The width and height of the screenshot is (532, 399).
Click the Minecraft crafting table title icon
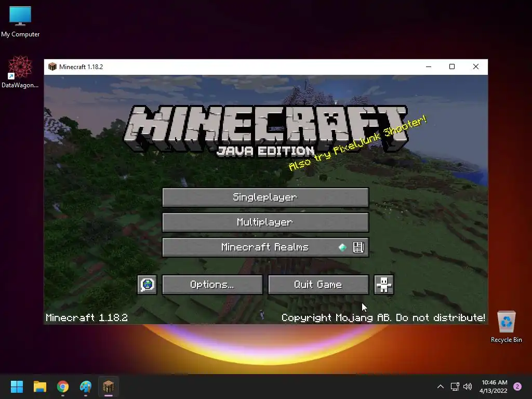coord(52,67)
